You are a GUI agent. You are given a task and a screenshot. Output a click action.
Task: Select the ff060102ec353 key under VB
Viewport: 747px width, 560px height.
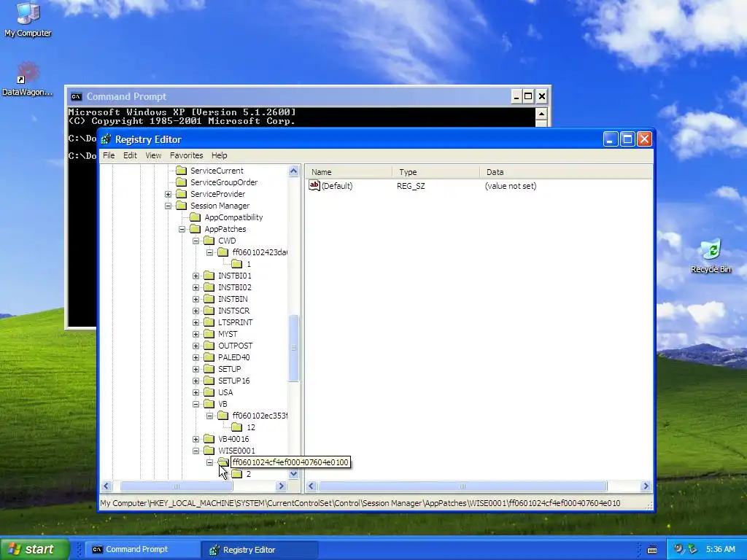[260, 416]
